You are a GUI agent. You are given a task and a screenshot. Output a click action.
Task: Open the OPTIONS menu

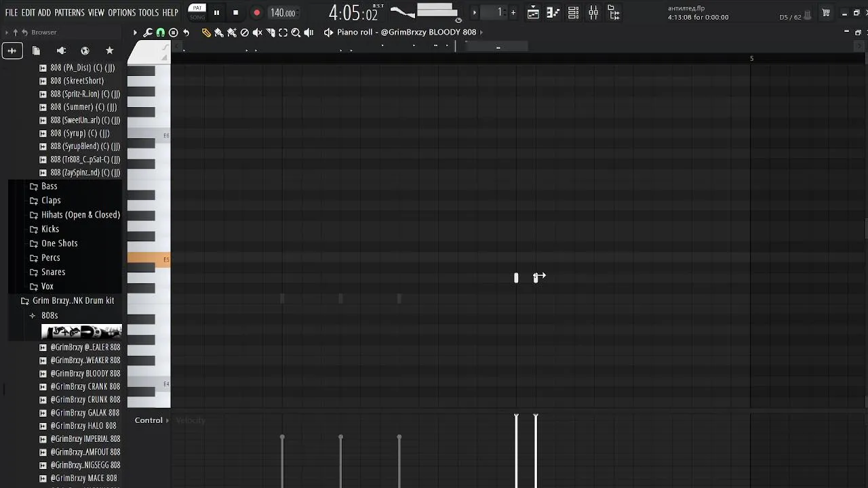point(122,13)
